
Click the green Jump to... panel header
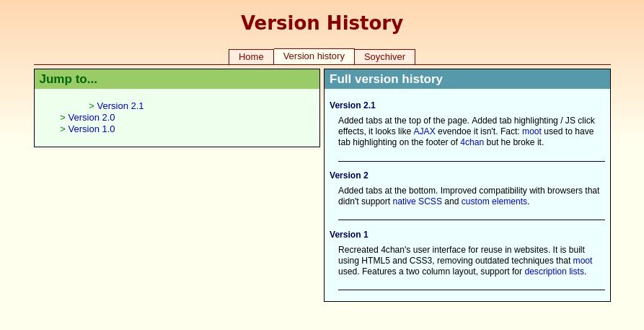(177, 79)
